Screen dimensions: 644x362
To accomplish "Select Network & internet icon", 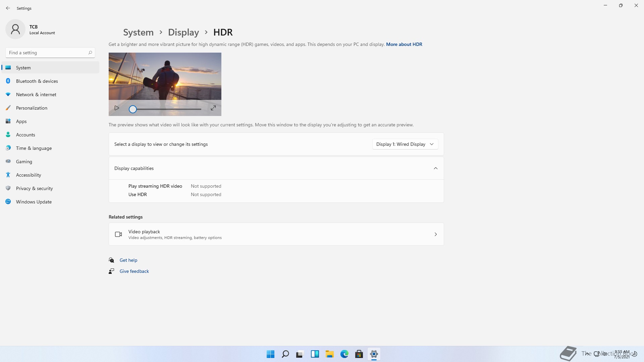I will 8,95.
